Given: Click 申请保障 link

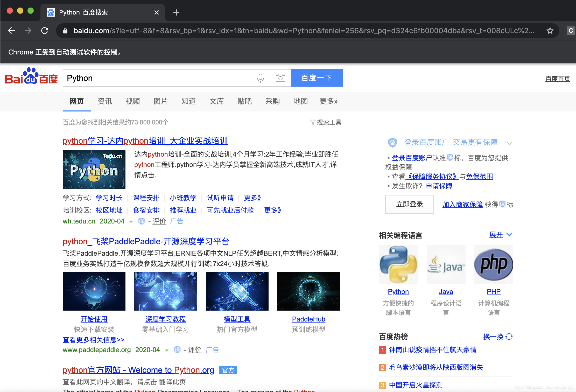Looking at the screenshot, I should [x=439, y=186].
